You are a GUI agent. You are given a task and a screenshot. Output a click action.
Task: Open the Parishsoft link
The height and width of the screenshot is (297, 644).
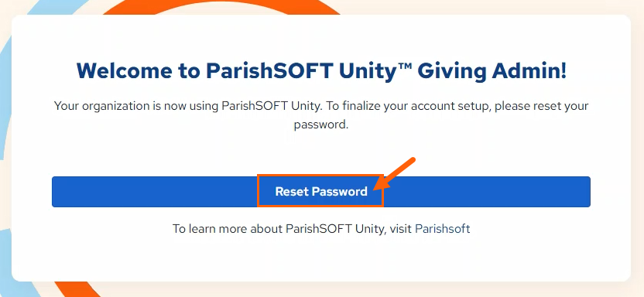(x=442, y=228)
